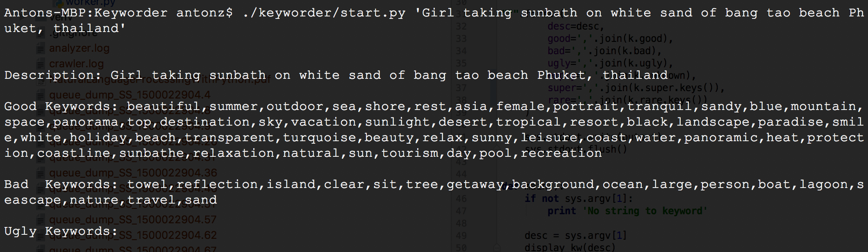Click the keyword 'coastline' in the good list
868x252 pixels.
(x=74, y=153)
